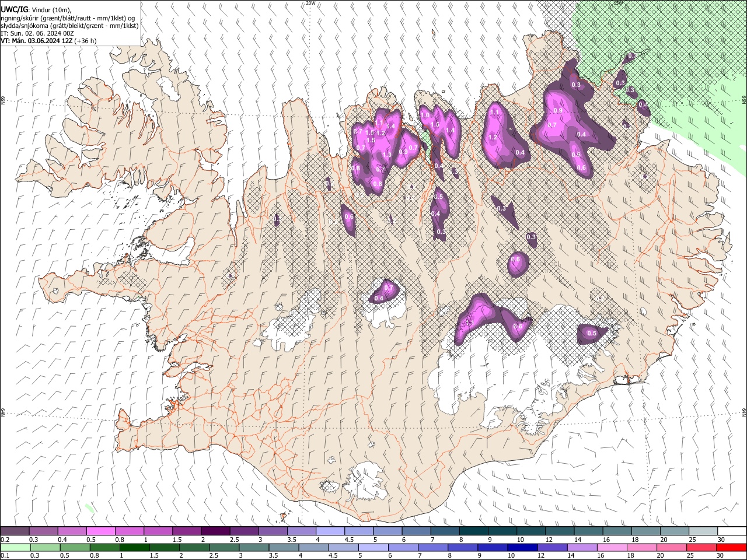
Task: Click the bold UWC/IG title text
Action: click(14, 9)
